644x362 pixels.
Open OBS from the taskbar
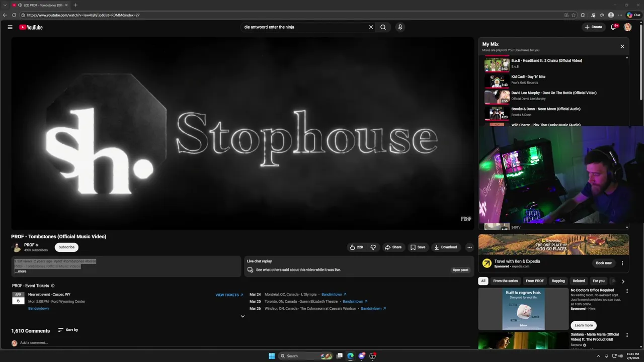[x=373, y=356]
